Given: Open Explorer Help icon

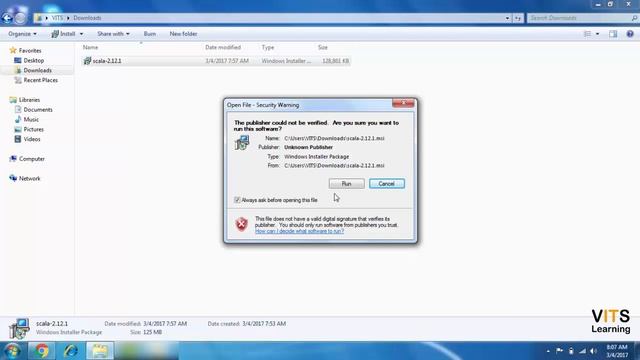Looking at the screenshot, I should pos(630,34).
